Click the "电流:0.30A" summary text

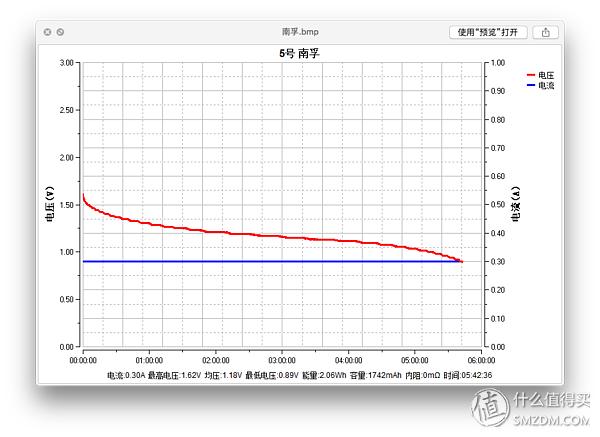[126, 375]
